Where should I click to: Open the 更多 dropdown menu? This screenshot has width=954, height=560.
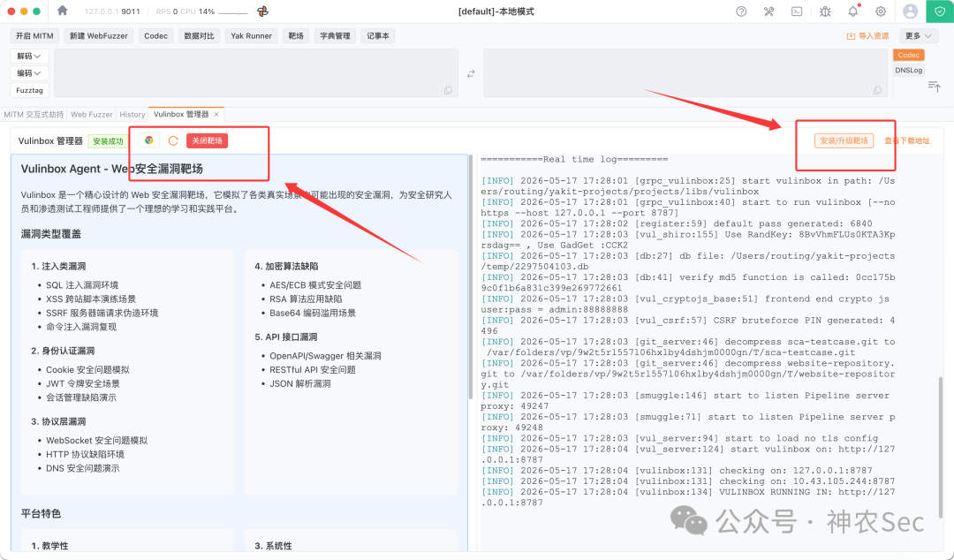pyautogui.click(x=919, y=36)
